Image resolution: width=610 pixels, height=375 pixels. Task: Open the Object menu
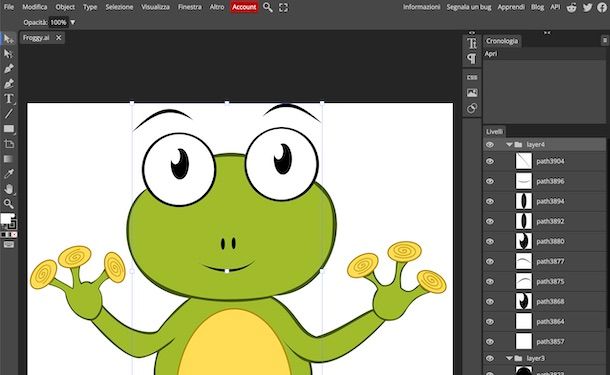pyautogui.click(x=65, y=7)
